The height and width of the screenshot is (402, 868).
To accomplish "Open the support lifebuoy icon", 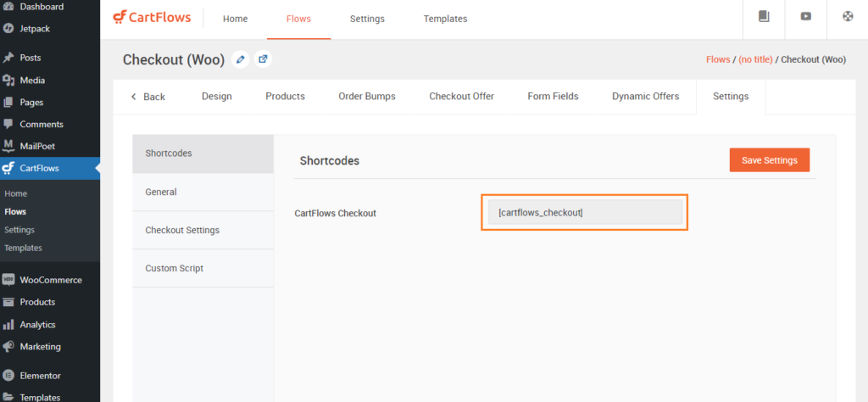I will [848, 17].
